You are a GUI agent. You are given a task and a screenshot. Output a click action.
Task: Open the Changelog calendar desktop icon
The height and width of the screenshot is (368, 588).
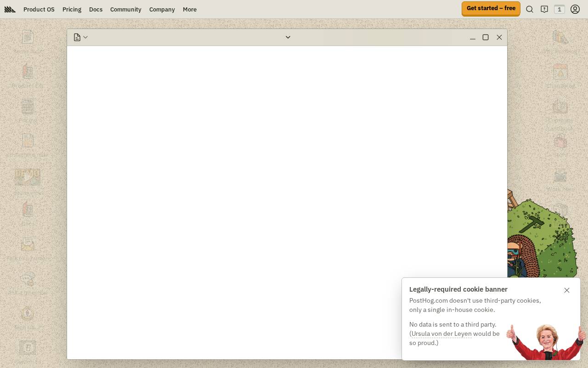(560, 76)
